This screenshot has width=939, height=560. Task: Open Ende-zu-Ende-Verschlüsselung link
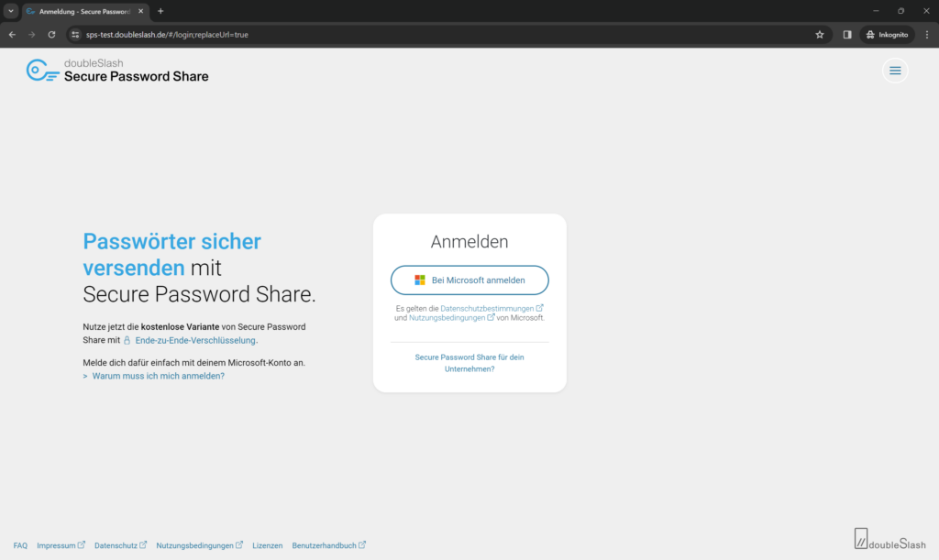[196, 340]
